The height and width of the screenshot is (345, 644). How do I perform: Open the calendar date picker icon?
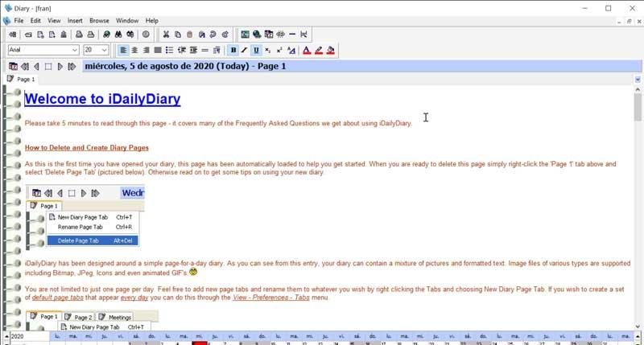pos(13,67)
